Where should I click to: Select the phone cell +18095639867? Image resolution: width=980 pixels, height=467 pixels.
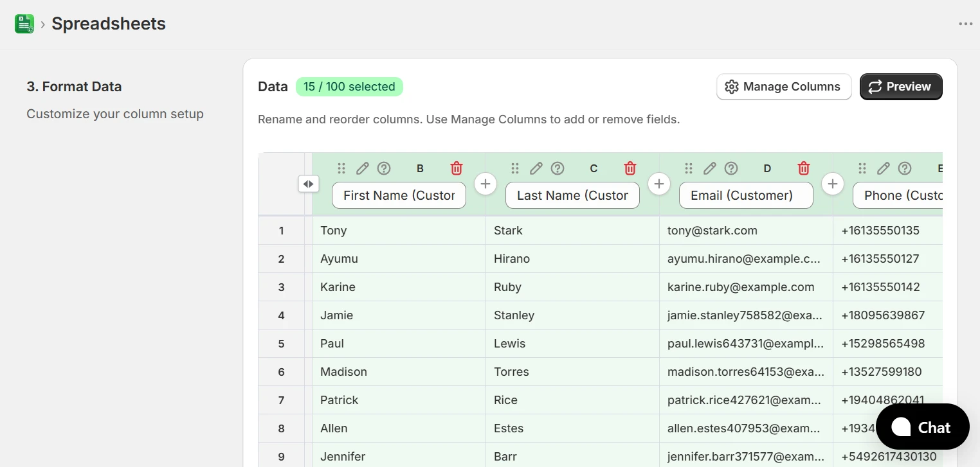888,315
